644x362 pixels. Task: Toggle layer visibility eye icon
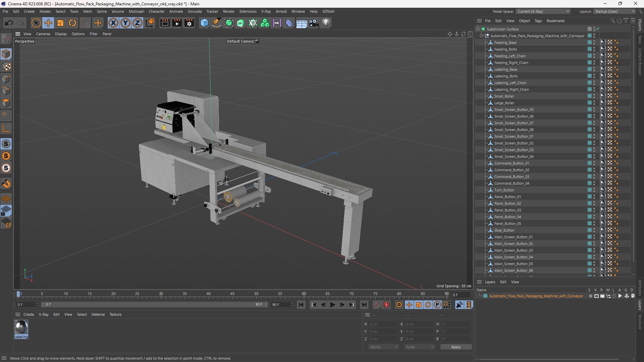[596, 296]
